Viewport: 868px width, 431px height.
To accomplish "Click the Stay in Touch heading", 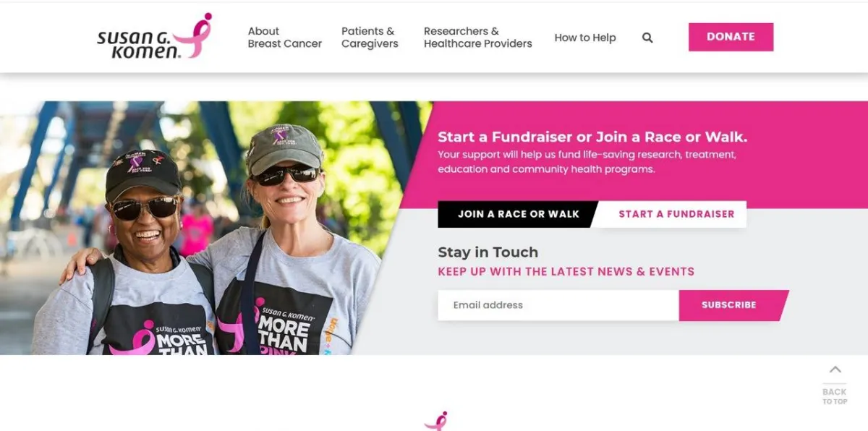I will tap(488, 252).
